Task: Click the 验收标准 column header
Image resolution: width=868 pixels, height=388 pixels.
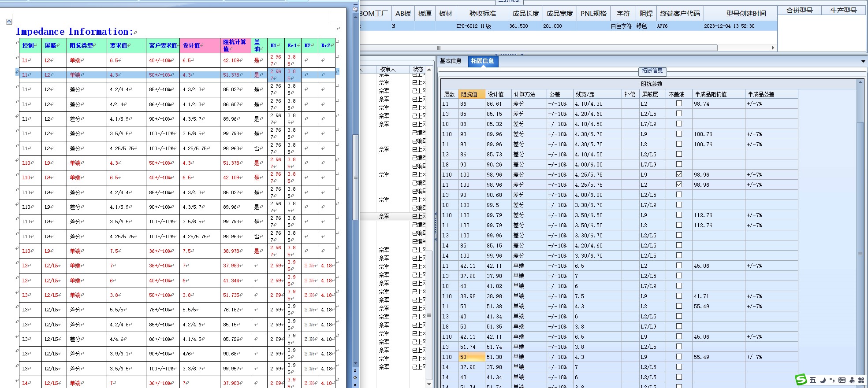Action: pyautogui.click(x=482, y=14)
